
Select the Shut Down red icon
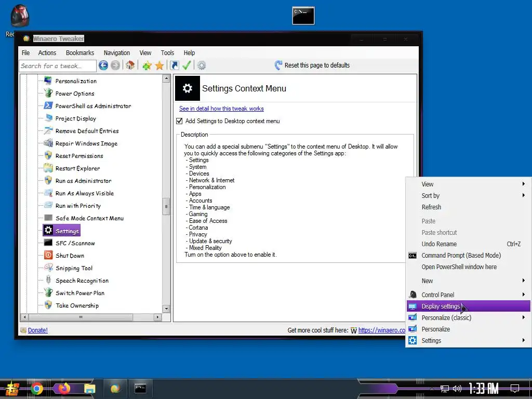pyautogui.click(x=48, y=255)
